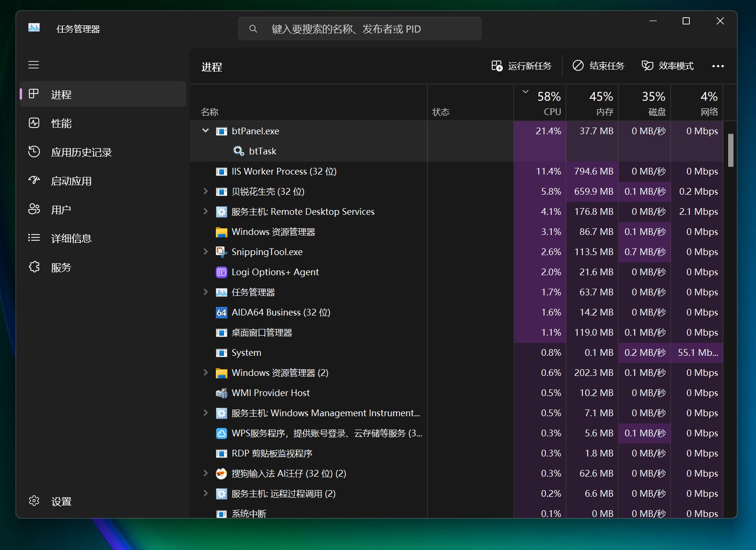756x550 pixels.
Task: Click the Windows Management Instrument service icon
Action: [221, 413]
